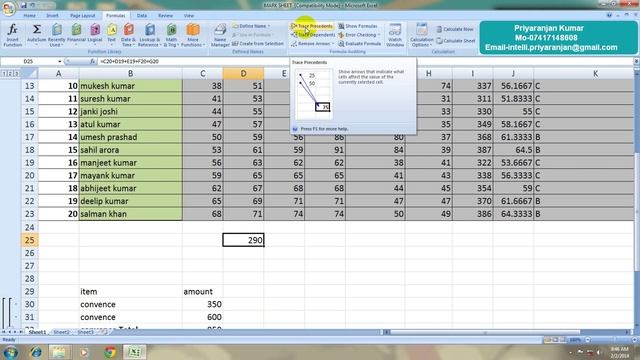
Task: Open media player from taskbar
Action: tap(84, 352)
